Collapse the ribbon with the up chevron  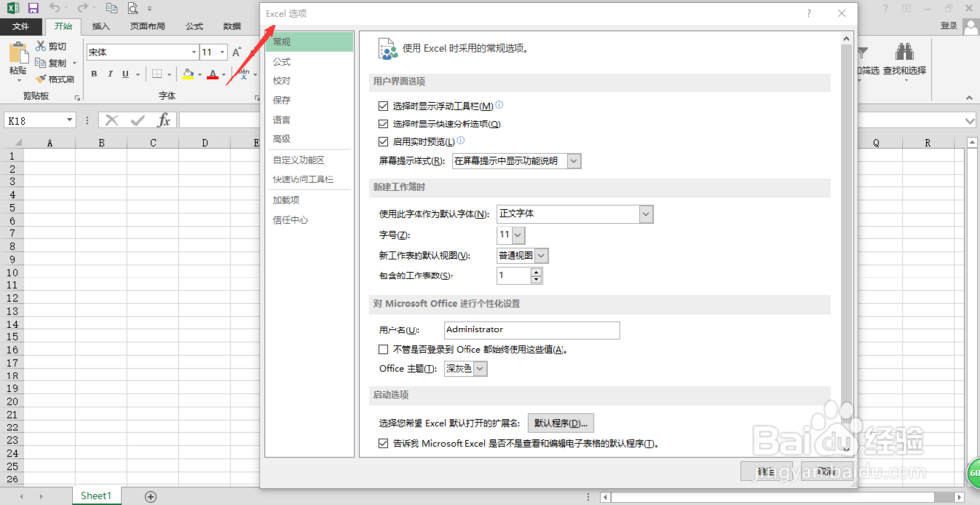969,98
